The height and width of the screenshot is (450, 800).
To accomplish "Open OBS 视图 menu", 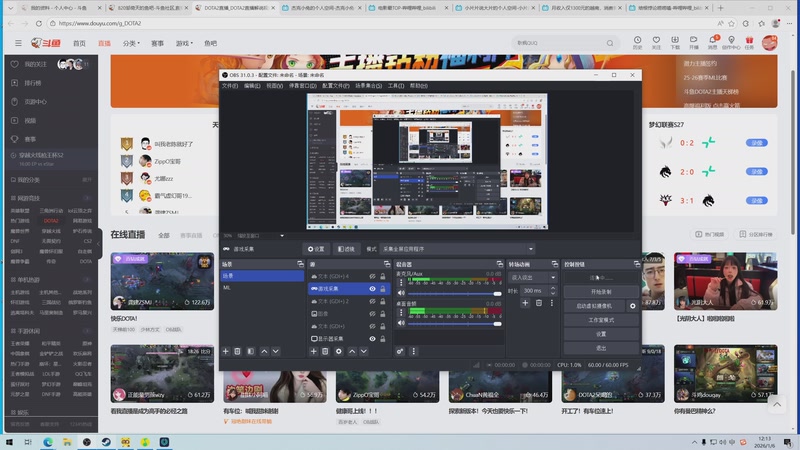I will [x=274, y=86].
